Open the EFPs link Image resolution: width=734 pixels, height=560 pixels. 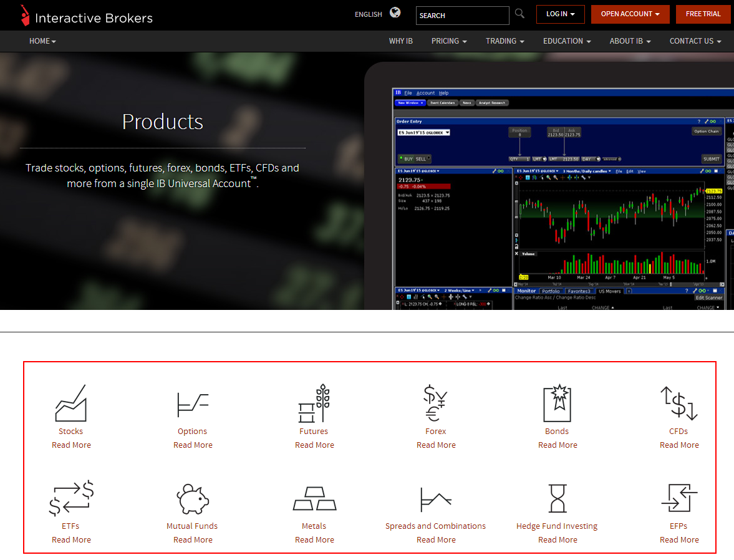click(x=678, y=526)
